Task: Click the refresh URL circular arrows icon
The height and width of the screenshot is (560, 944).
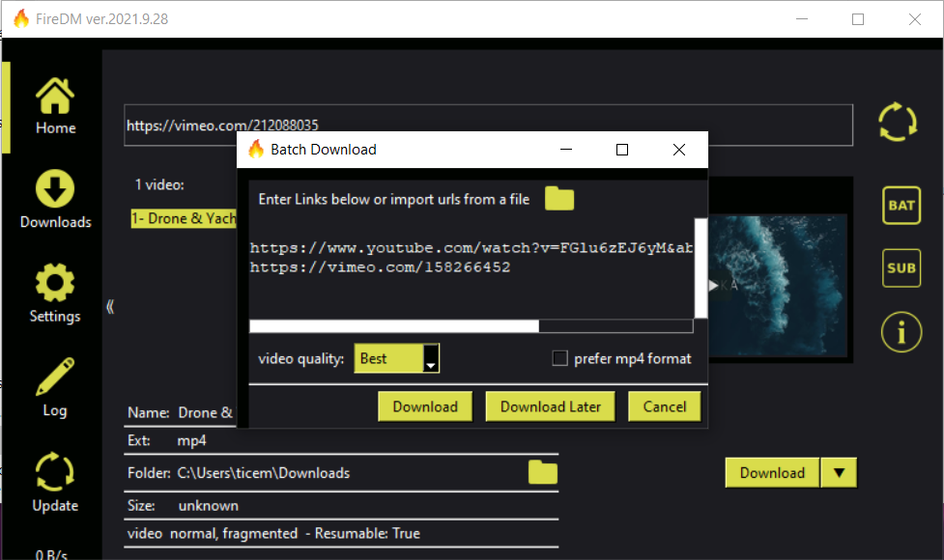Action: tap(897, 122)
